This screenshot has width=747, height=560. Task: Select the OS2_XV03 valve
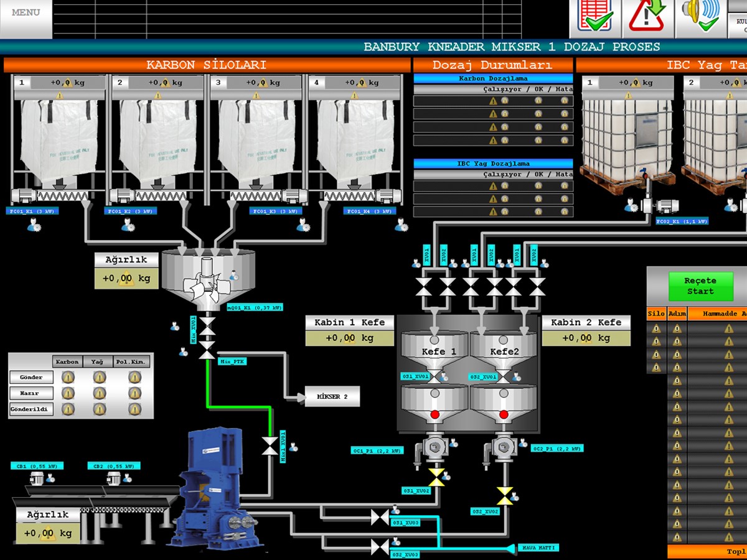click(380, 547)
